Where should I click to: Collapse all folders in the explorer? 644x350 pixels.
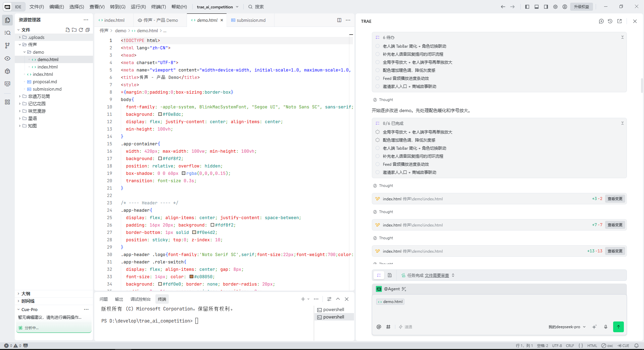point(88,30)
